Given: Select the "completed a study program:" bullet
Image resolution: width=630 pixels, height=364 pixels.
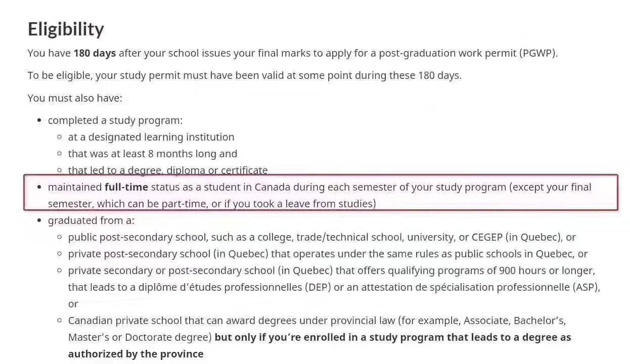Looking at the screenshot, I should point(115,120).
